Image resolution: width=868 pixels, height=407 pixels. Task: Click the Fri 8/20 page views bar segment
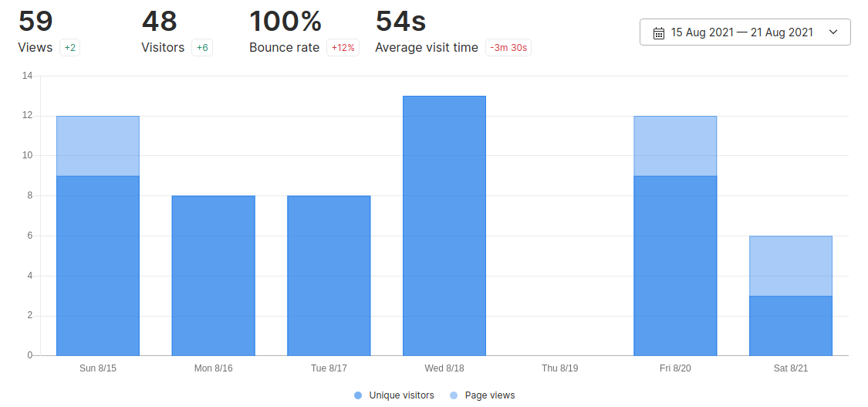point(675,146)
